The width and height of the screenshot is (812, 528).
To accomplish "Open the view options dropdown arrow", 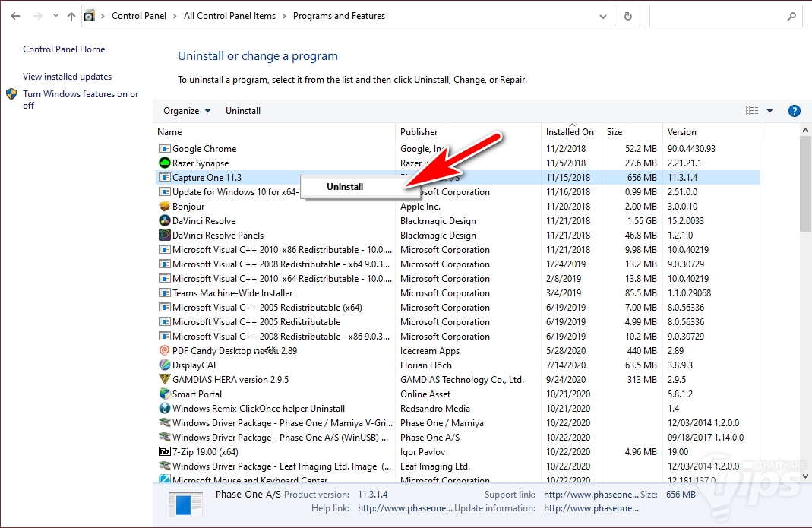I will [x=769, y=111].
